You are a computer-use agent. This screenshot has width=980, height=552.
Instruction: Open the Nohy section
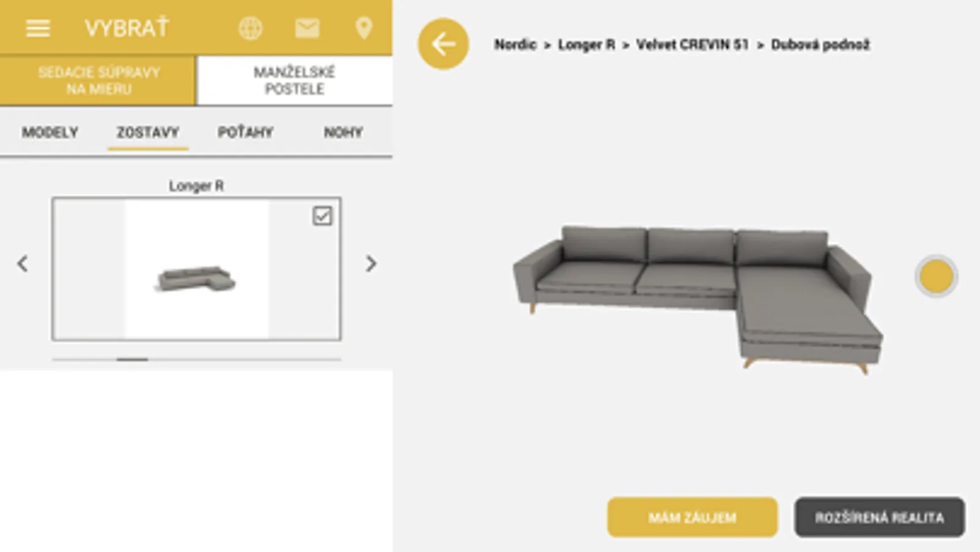point(343,132)
